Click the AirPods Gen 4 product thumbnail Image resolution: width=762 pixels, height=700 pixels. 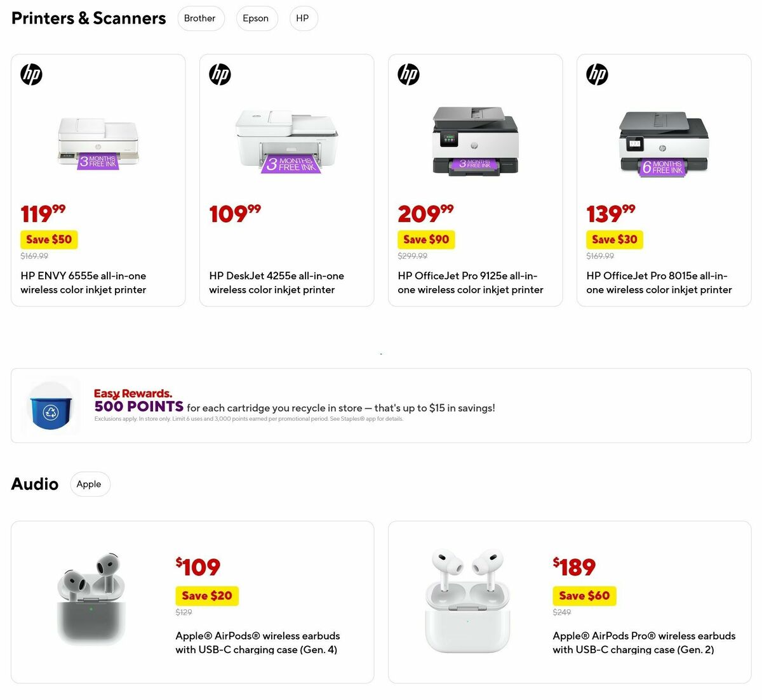point(91,601)
